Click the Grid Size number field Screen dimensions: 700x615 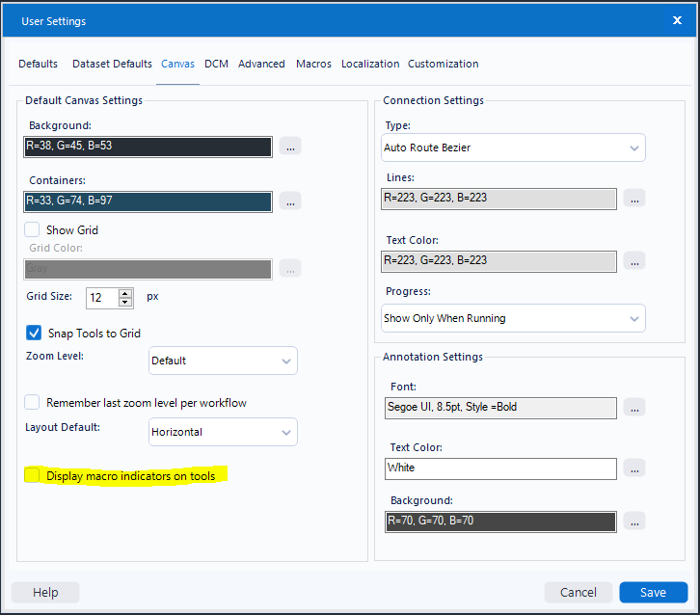point(100,297)
